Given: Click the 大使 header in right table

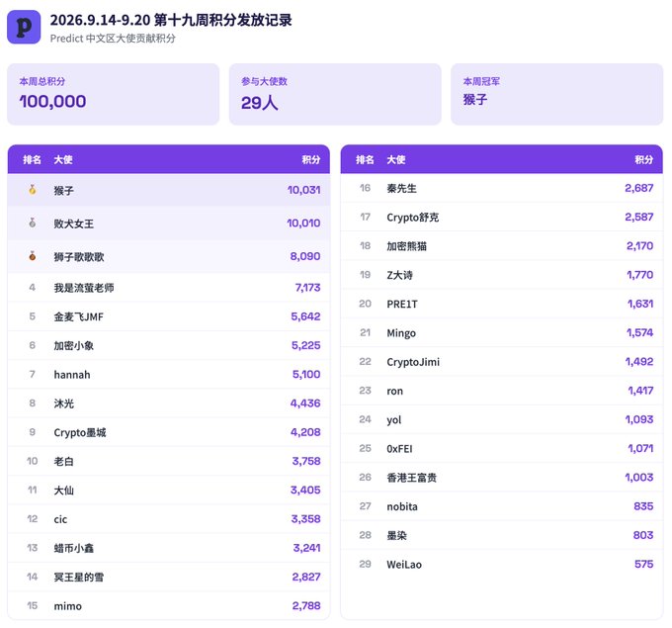Looking at the screenshot, I should (396, 159).
